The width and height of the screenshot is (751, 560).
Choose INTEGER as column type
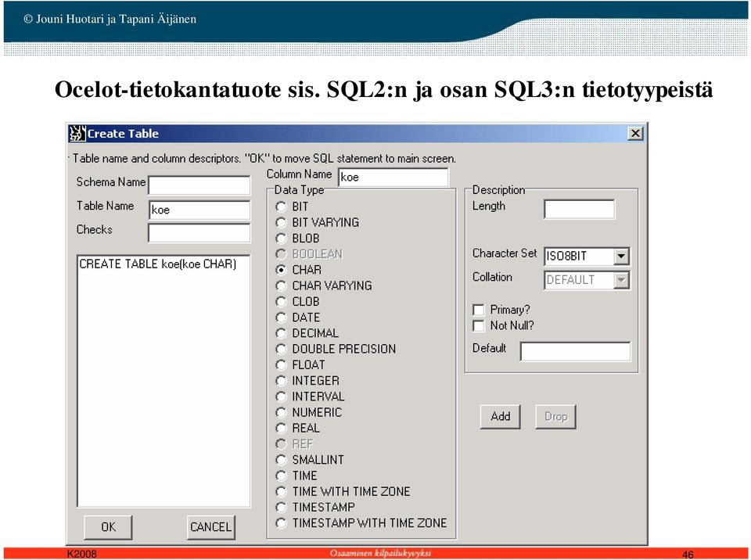coord(281,381)
